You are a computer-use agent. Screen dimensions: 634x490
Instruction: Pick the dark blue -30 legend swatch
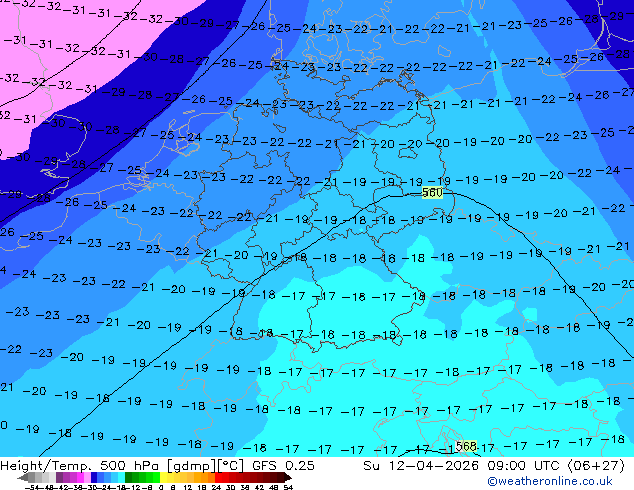pyautogui.click(x=94, y=477)
